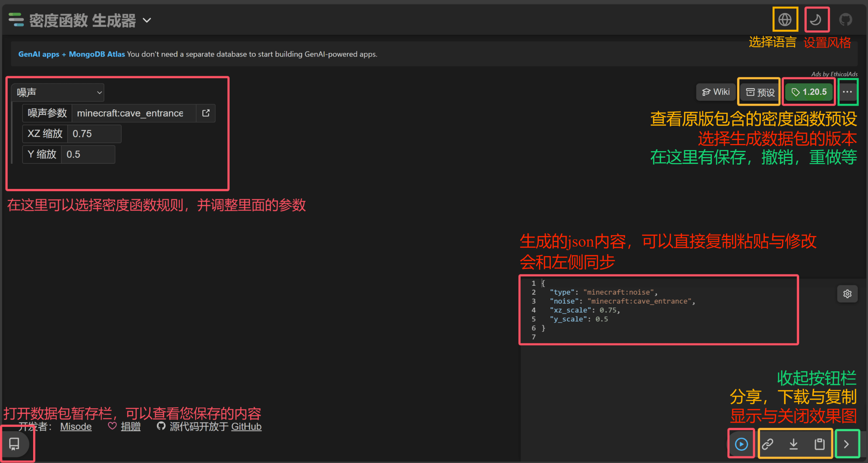The width and height of the screenshot is (868, 463).
Task: Collapse the button bar with chevron arrow
Action: pos(847,444)
